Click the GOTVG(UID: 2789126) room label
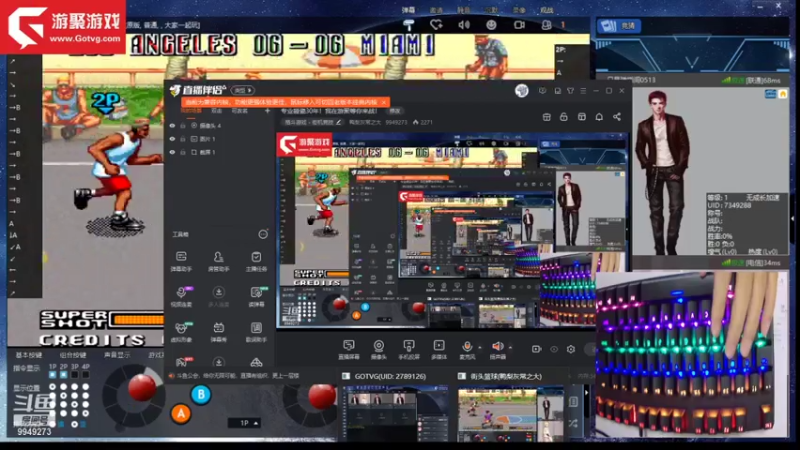The image size is (800, 450). click(390, 376)
